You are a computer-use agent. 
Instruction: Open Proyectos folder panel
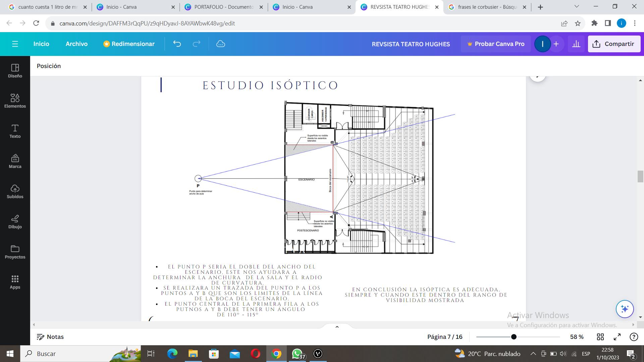[x=15, y=252]
